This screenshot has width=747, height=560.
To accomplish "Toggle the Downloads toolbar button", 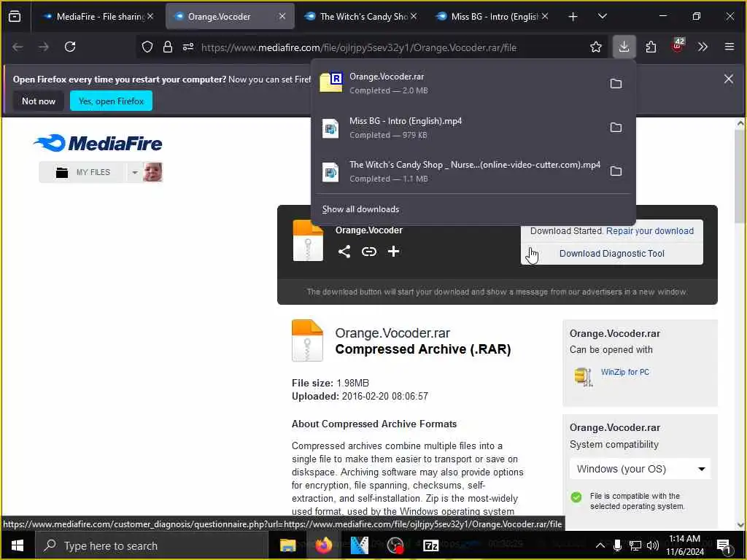I will pyautogui.click(x=624, y=47).
